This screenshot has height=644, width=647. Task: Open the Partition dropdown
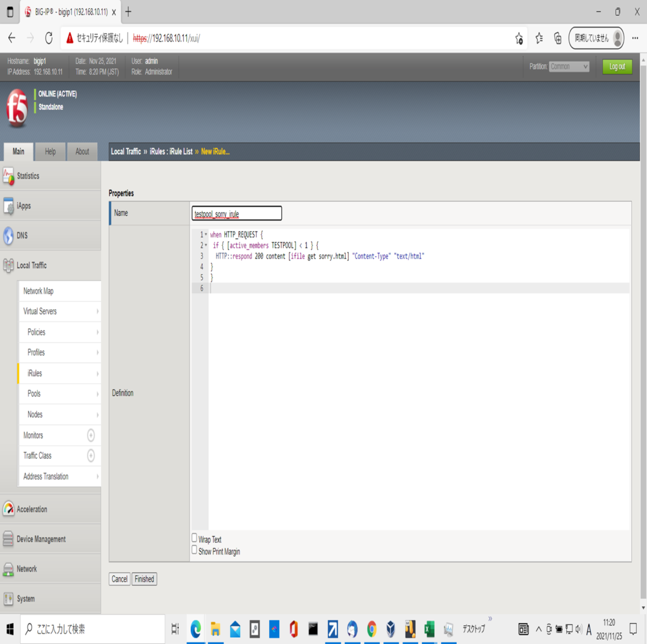pyautogui.click(x=569, y=66)
